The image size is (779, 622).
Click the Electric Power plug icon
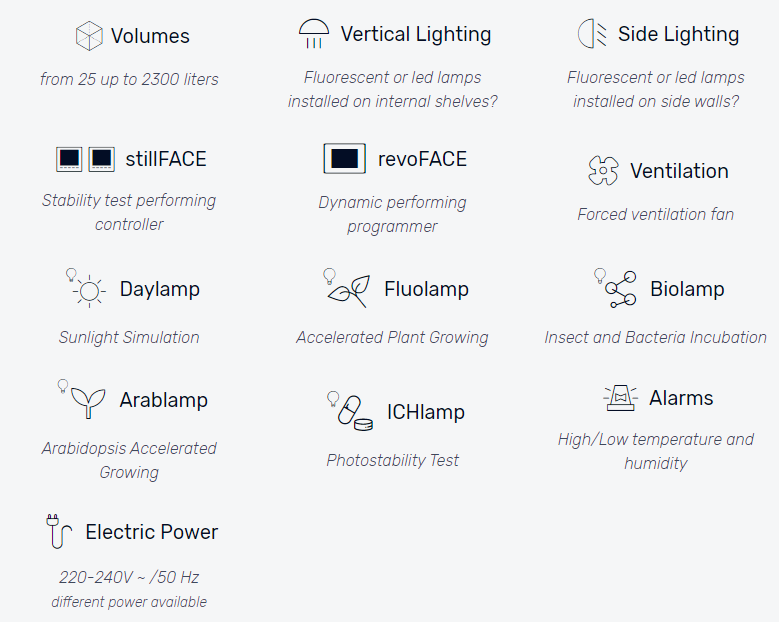pyautogui.click(x=59, y=532)
